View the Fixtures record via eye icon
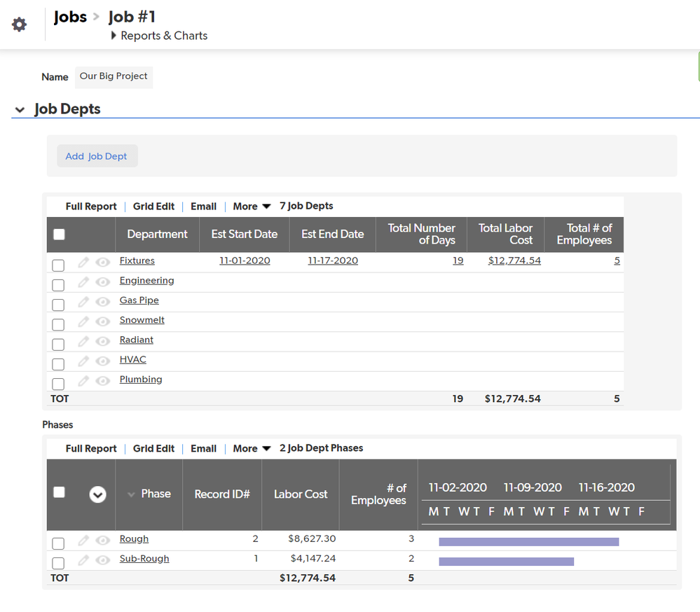The height and width of the screenshot is (612, 700). point(103,263)
